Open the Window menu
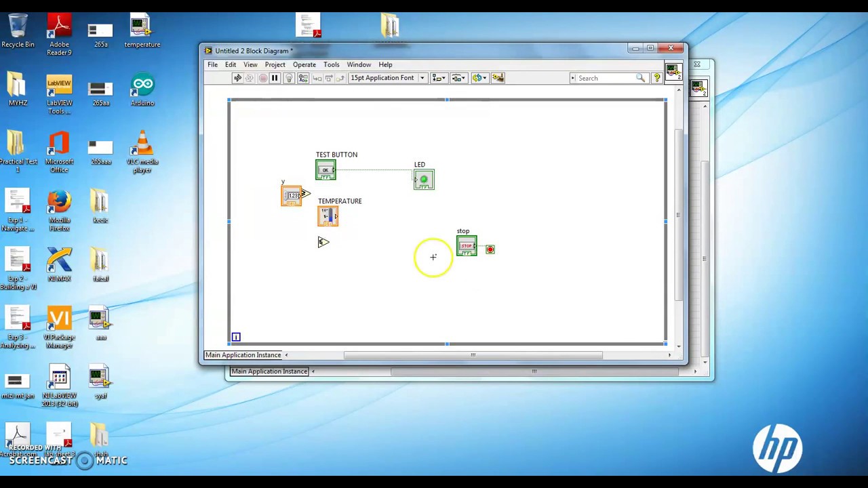The height and width of the screenshot is (488, 868). click(359, 64)
